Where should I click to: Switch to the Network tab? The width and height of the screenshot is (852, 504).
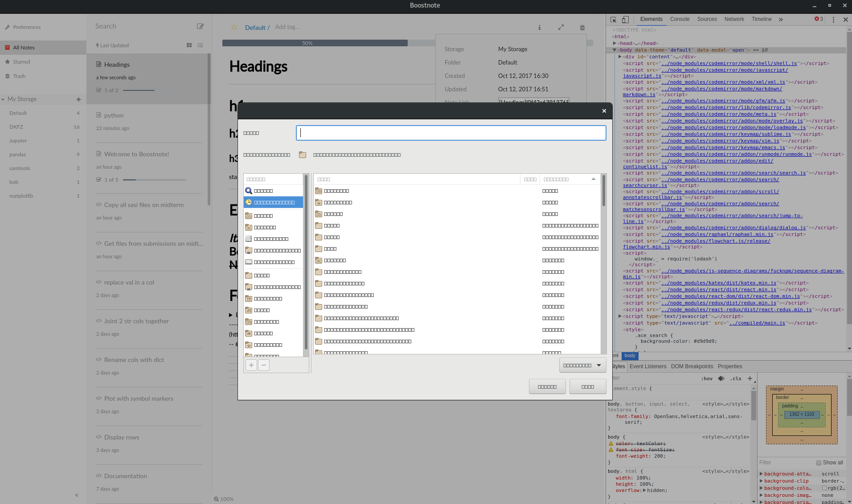734,19
